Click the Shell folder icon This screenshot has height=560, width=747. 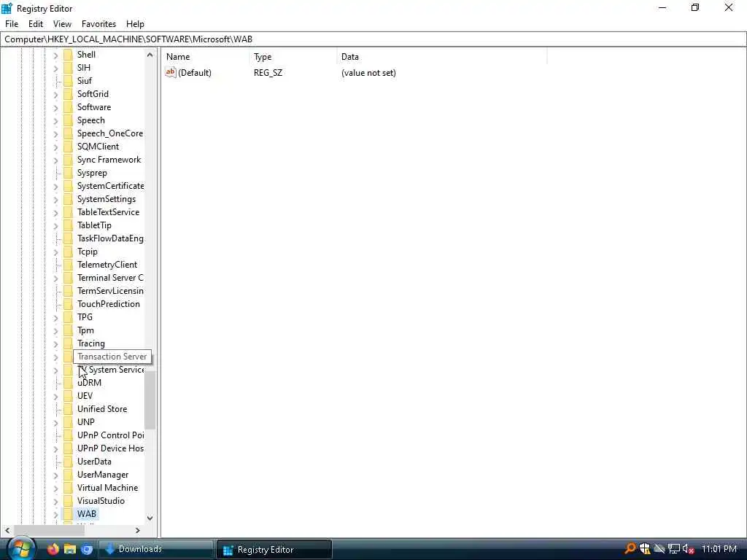pyautogui.click(x=68, y=55)
